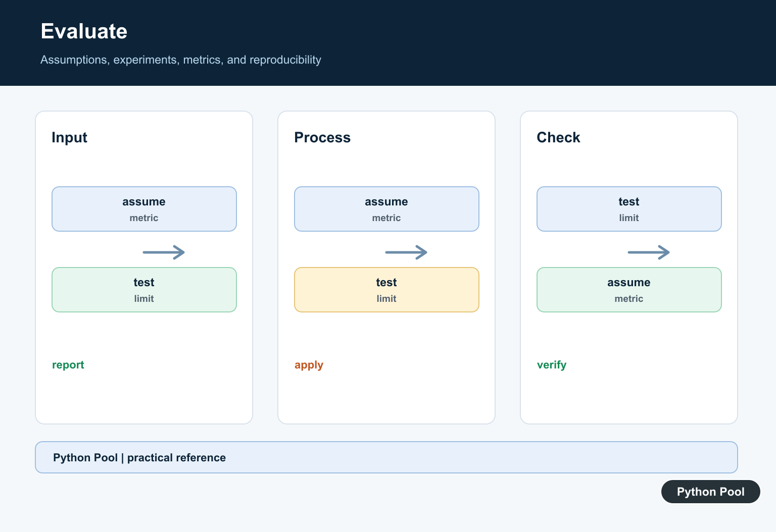Click the yellow test limit box in Process card
Viewport: 776px width, 532px height.
point(386,290)
